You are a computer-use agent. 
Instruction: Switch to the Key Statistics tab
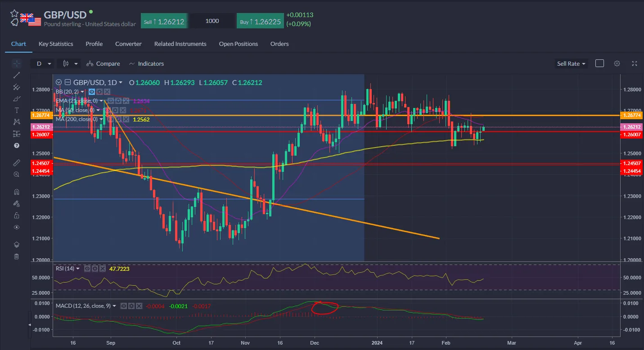pyautogui.click(x=55, y=44)
